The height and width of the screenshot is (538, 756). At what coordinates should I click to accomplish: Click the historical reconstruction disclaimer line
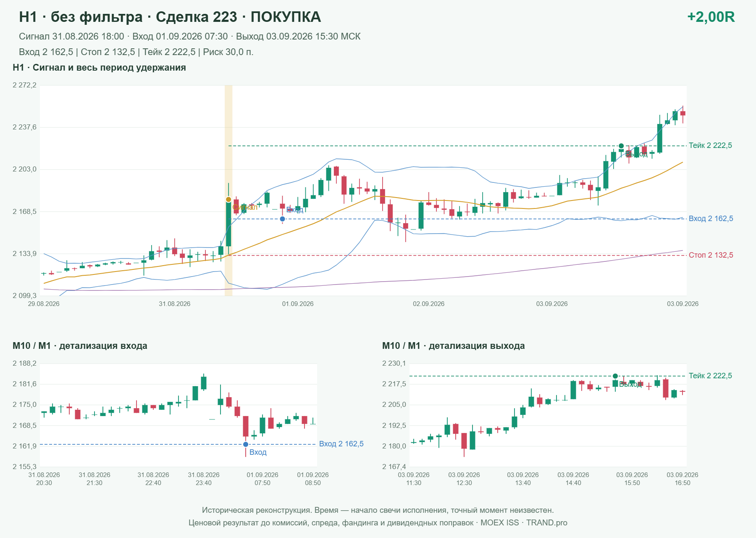(x=378, y=510)
